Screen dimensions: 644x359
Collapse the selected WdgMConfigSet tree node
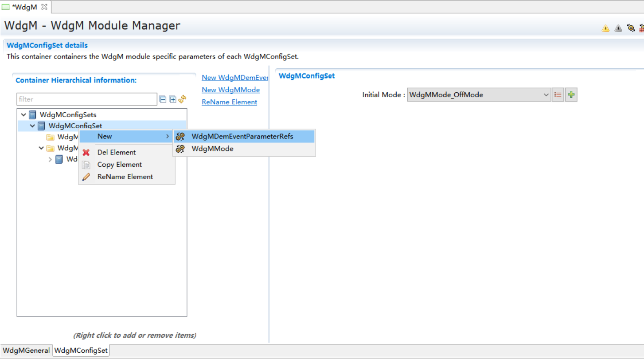click(32, 126)
